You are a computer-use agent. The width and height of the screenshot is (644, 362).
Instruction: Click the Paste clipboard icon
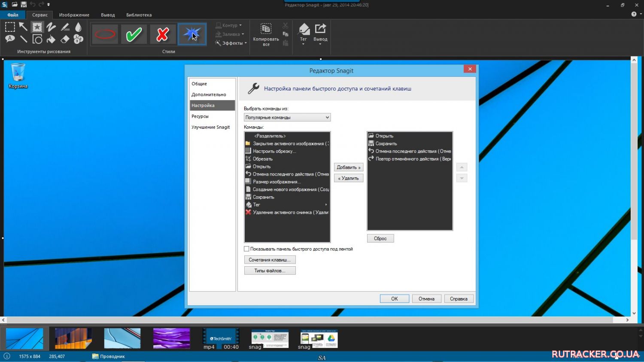285,43
